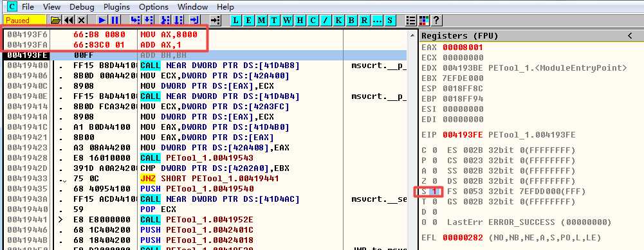Select the C flag value

point(434,150)
